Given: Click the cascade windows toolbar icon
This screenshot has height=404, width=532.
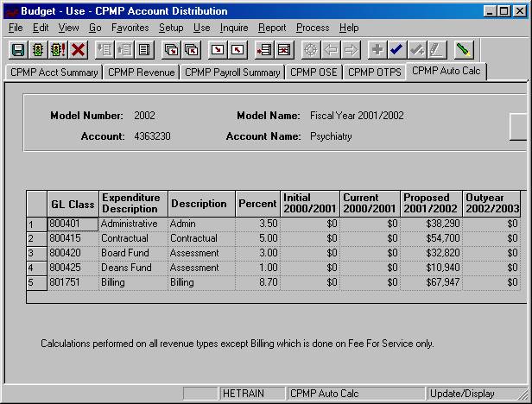Looking at the screenshot, I should (x=172, y=50).
